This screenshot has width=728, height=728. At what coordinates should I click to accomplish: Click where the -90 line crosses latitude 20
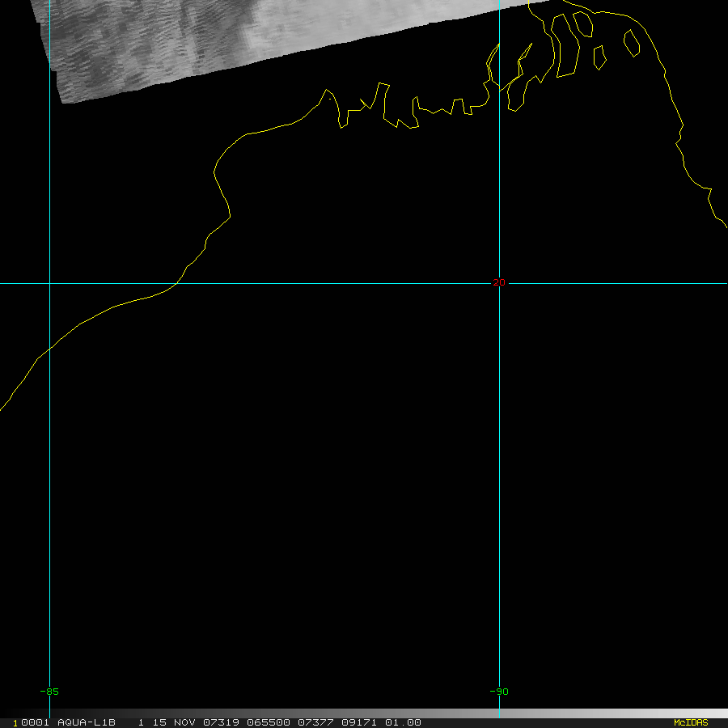click(499, 284)
